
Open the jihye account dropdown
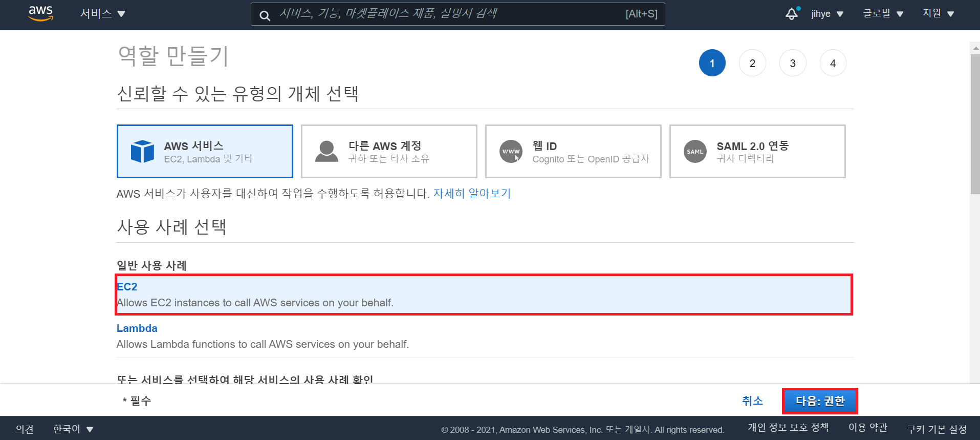coord(827,14)
